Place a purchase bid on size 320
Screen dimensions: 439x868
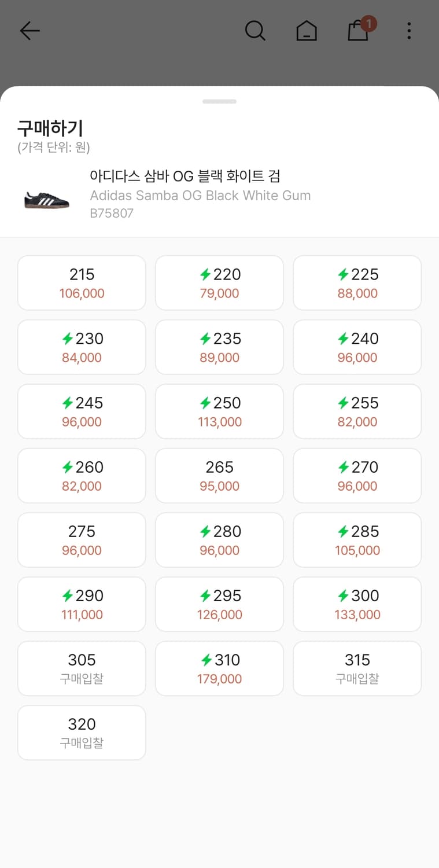[82, 733]
